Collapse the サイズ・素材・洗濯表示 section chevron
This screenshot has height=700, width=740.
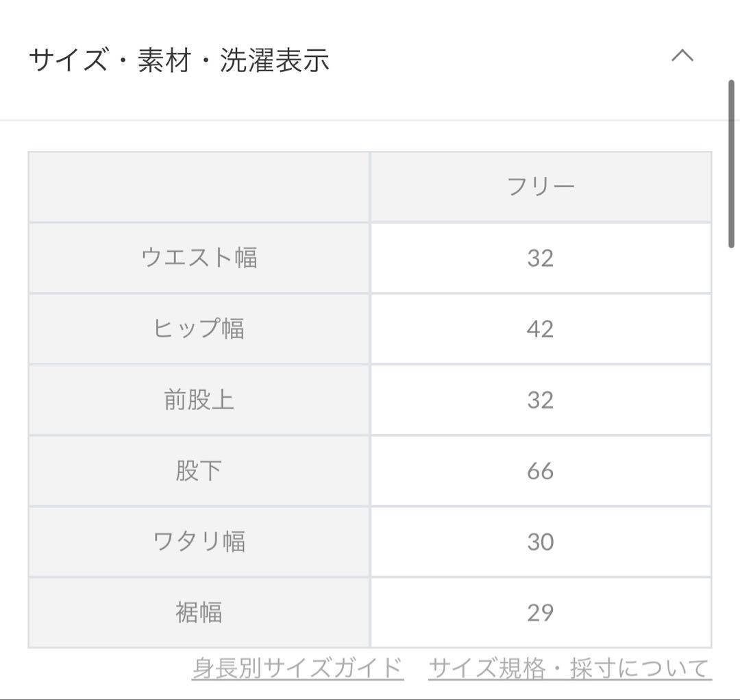click(x=682, y=56)
